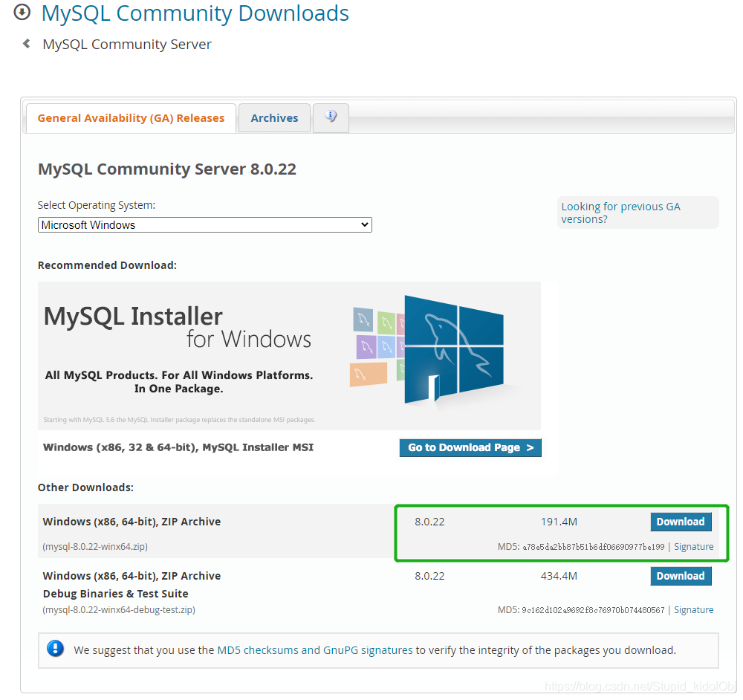This screenshot has height=700, width=743.
Task: Click the Debug Binaries & Test Suite title
Action: point(116,593)
